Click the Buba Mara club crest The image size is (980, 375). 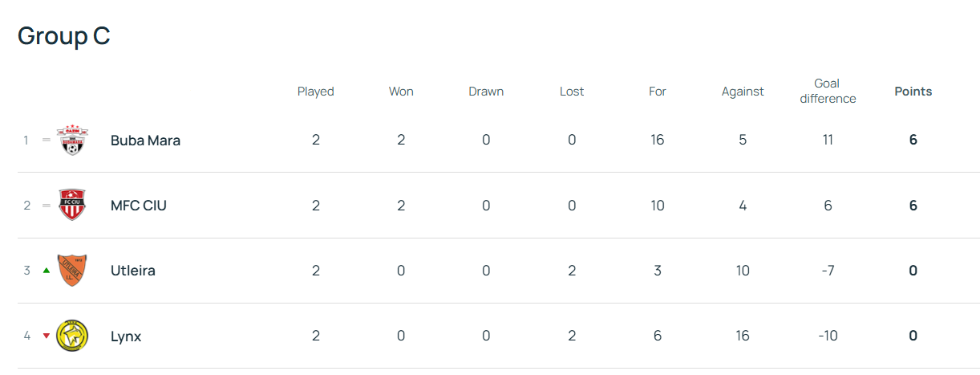[x=73, y=140]
